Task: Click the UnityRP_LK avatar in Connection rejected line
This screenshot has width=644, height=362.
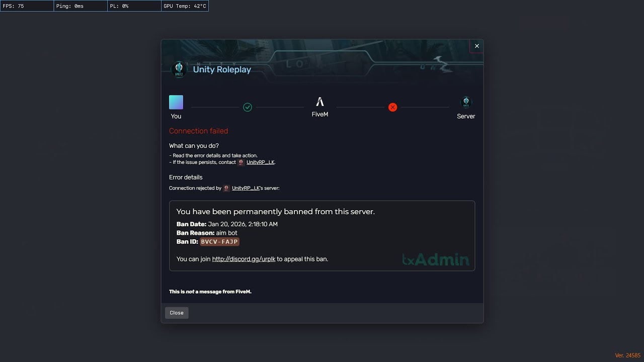Action: 226,188
